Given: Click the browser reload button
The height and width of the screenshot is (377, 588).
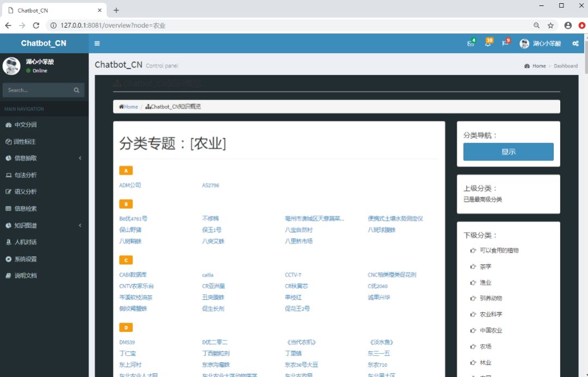Looking at the screenshot, I should (x=36, y=26).
